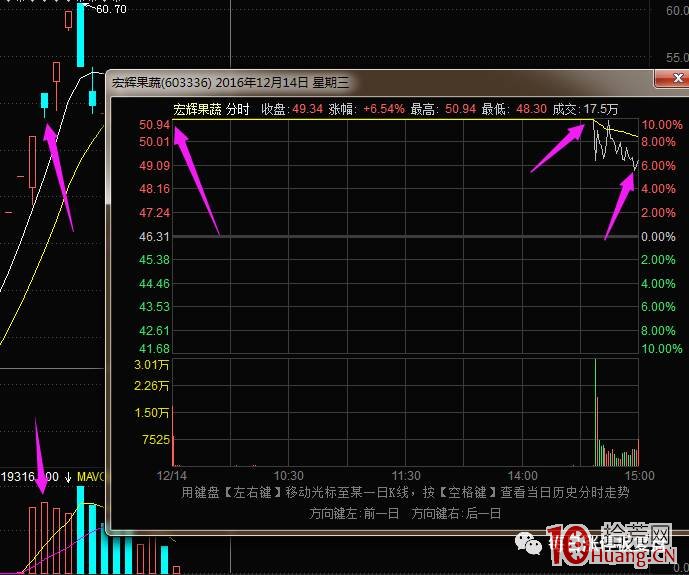Click the 1.50万 volume axis label
689x575 pixels.
[x=152, y=412]
